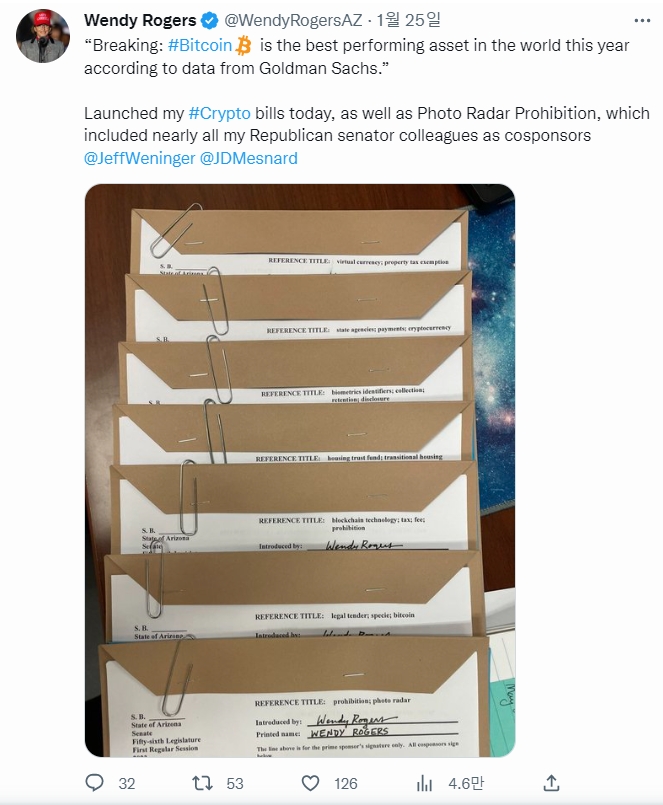Open the #Bitcoin hashtag link

coord(200,45)
